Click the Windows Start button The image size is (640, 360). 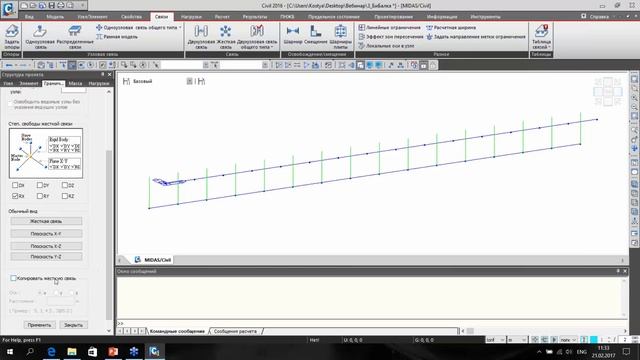(10, 351)
